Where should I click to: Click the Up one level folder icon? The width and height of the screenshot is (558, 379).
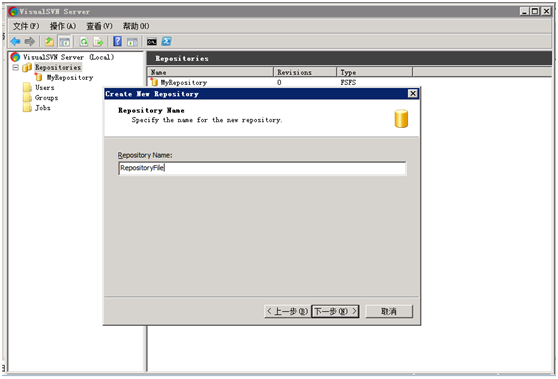tap(49, 42)
